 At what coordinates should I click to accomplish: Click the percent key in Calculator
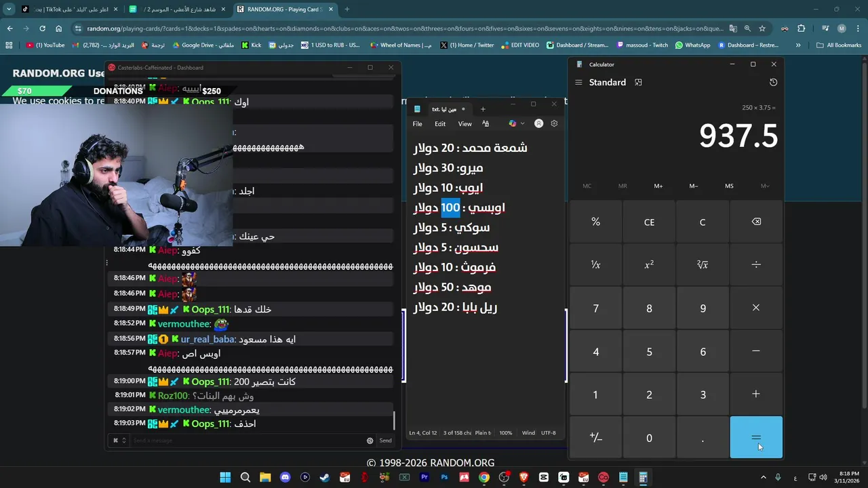click(595, 222)
